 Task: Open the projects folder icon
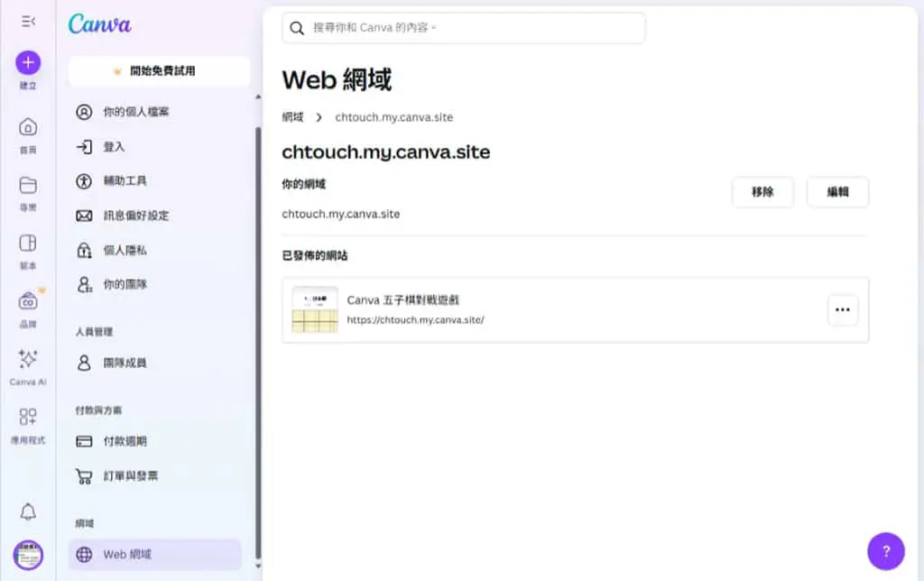28,185
